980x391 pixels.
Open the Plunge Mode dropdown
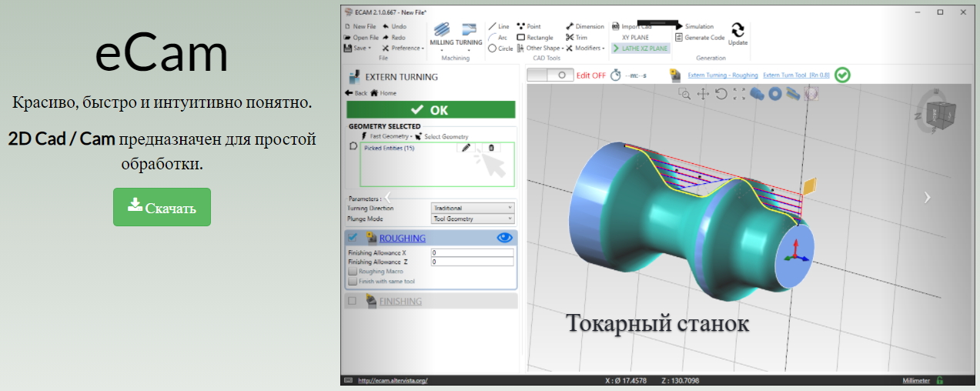tap(473, 219)
